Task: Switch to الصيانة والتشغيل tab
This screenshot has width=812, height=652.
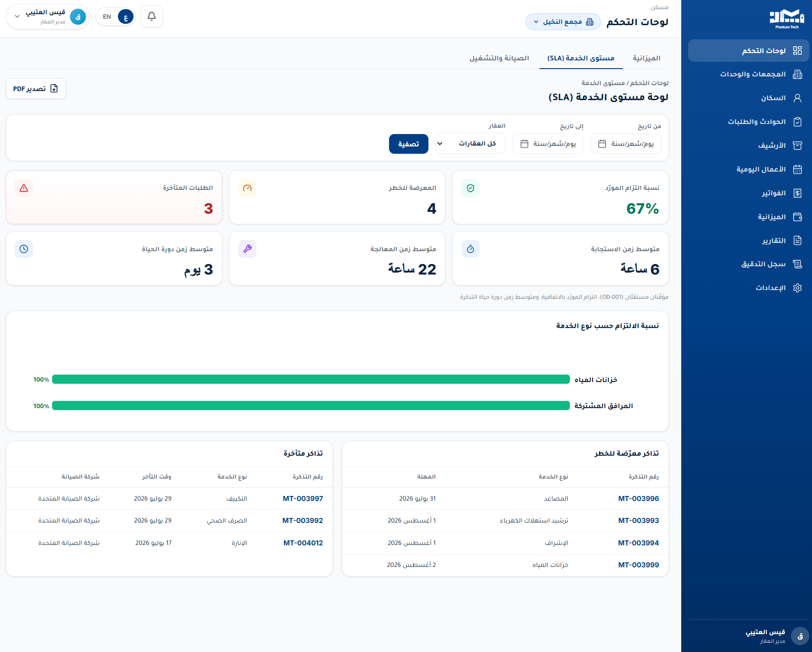Action: pos(499,58)
